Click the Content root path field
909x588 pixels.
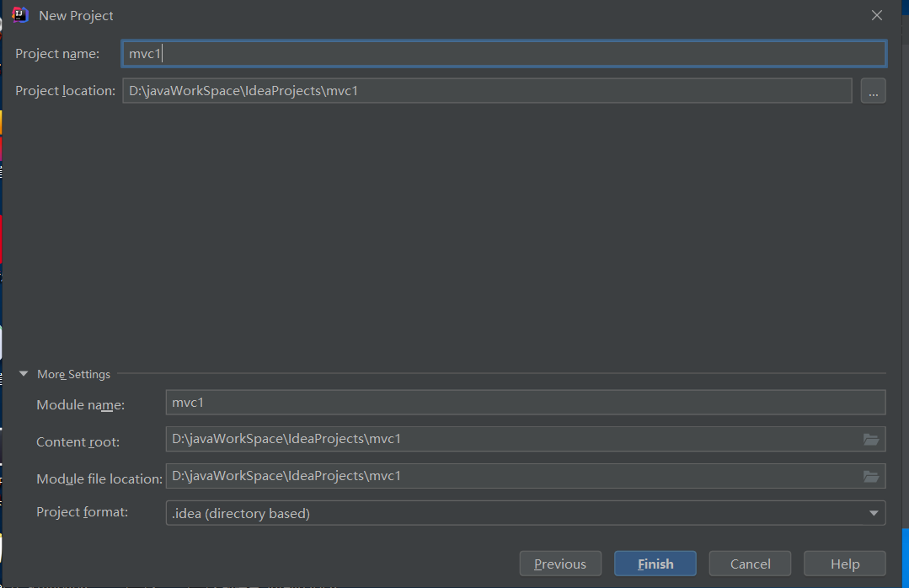(x=526, y=439)
